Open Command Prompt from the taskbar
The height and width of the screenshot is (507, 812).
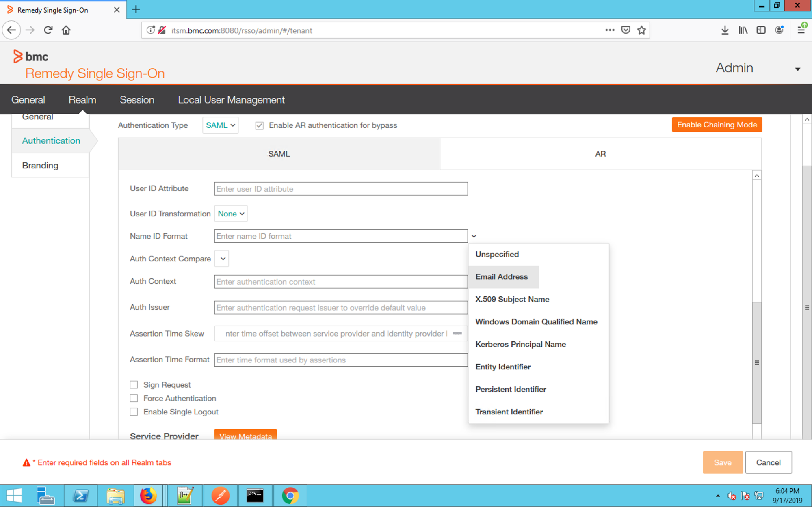click(x=255, y=495)
